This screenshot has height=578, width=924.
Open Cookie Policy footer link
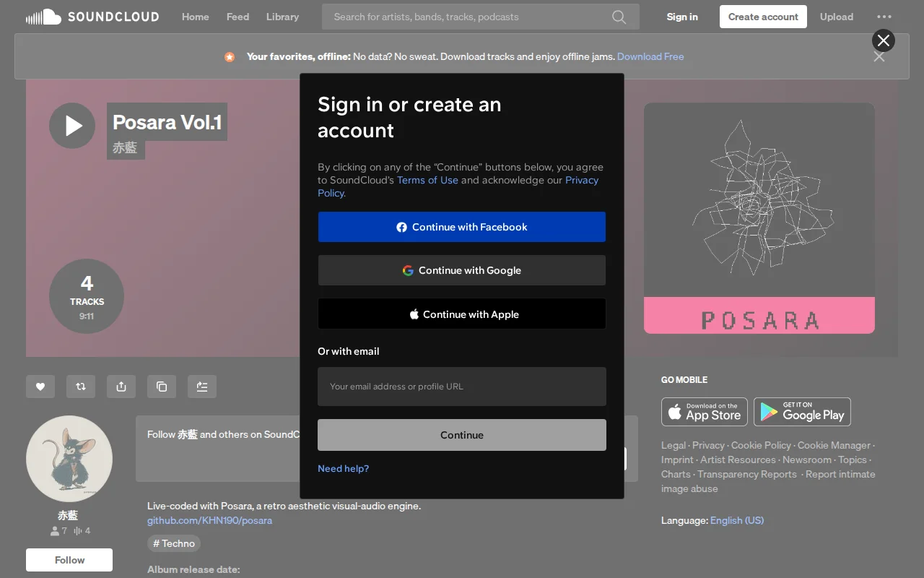pyautogui.click(x=761, y=445)
